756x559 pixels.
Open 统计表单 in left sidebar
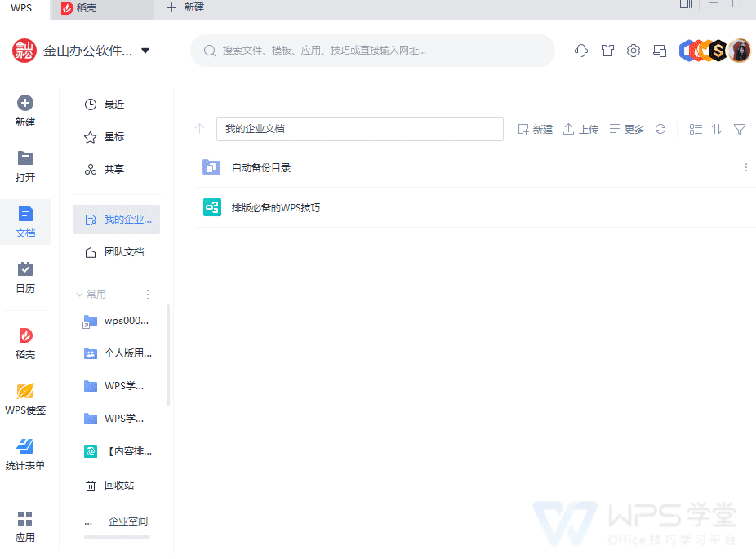[25, 455]
